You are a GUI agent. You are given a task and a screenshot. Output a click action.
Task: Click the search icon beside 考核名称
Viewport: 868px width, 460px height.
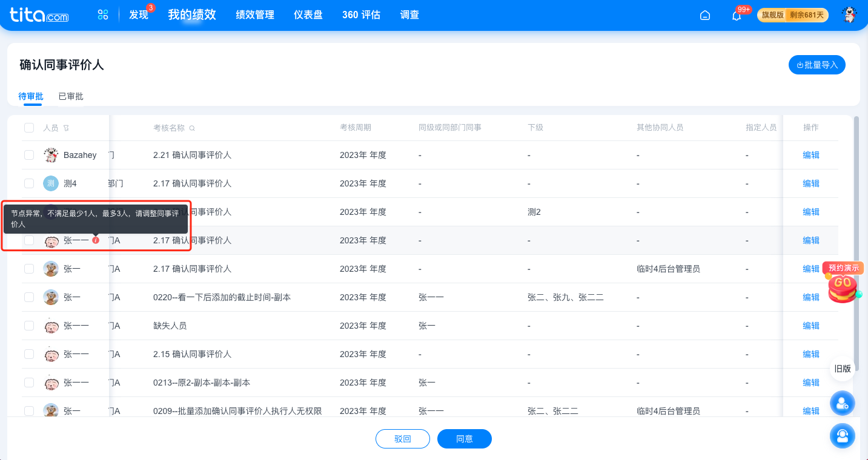tap(192, 128)
